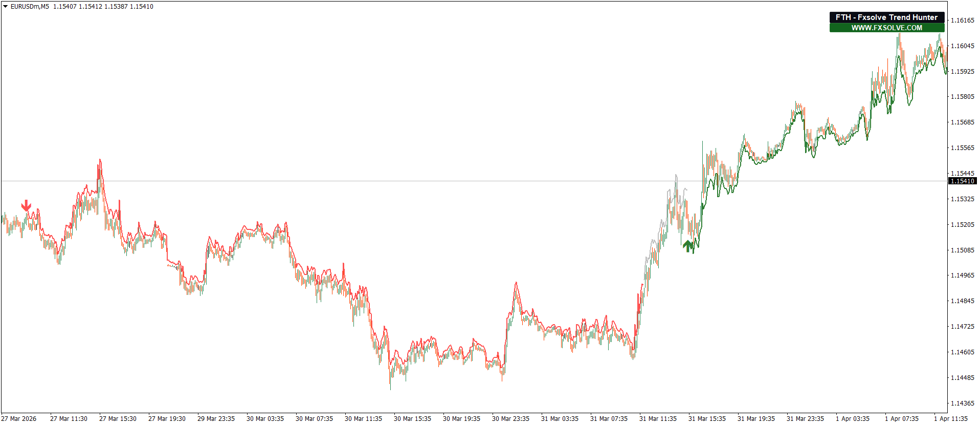
Task: Click the green buy arrow signal
Action: [x=687, y=246]
